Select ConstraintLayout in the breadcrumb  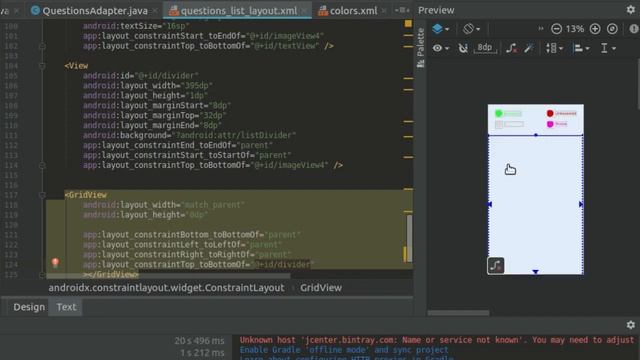(x=167, y=288)
